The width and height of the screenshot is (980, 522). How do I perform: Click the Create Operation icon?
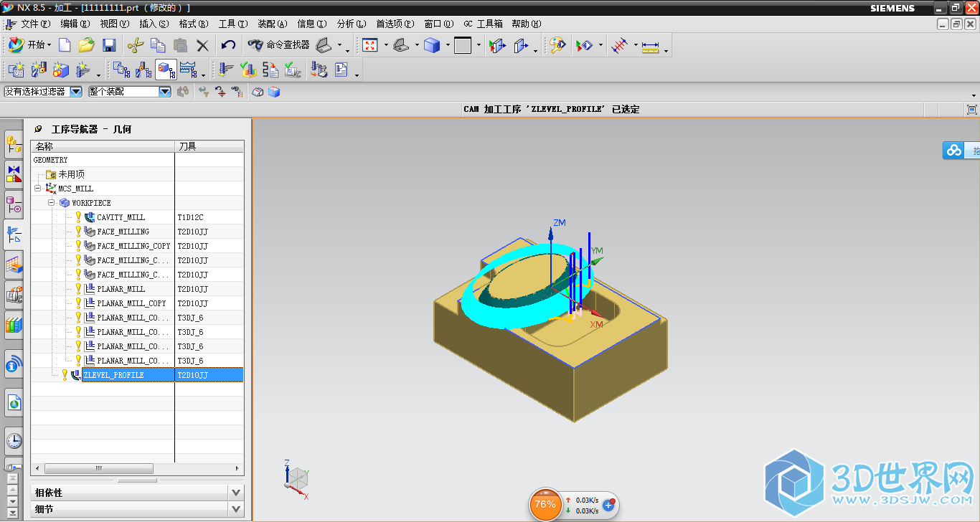point(83,70)
